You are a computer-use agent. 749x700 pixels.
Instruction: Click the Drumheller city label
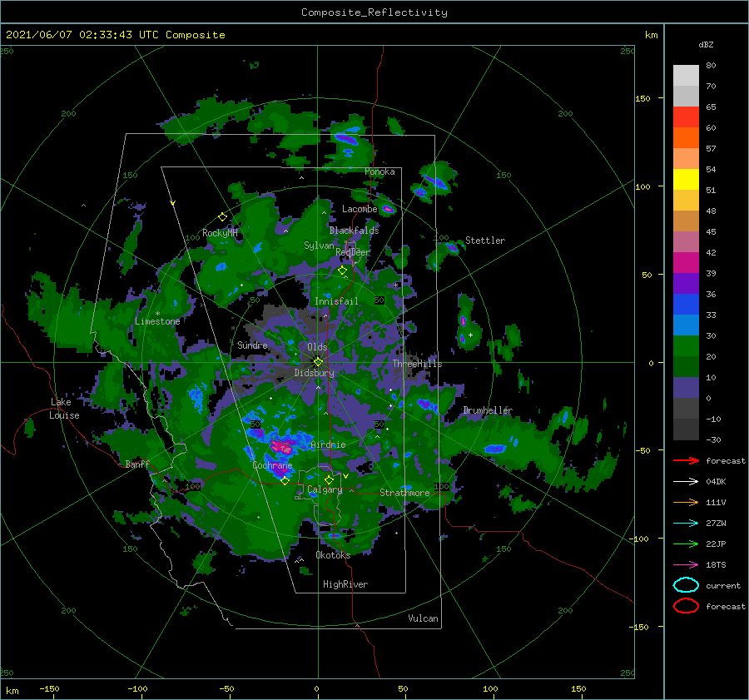488,410
